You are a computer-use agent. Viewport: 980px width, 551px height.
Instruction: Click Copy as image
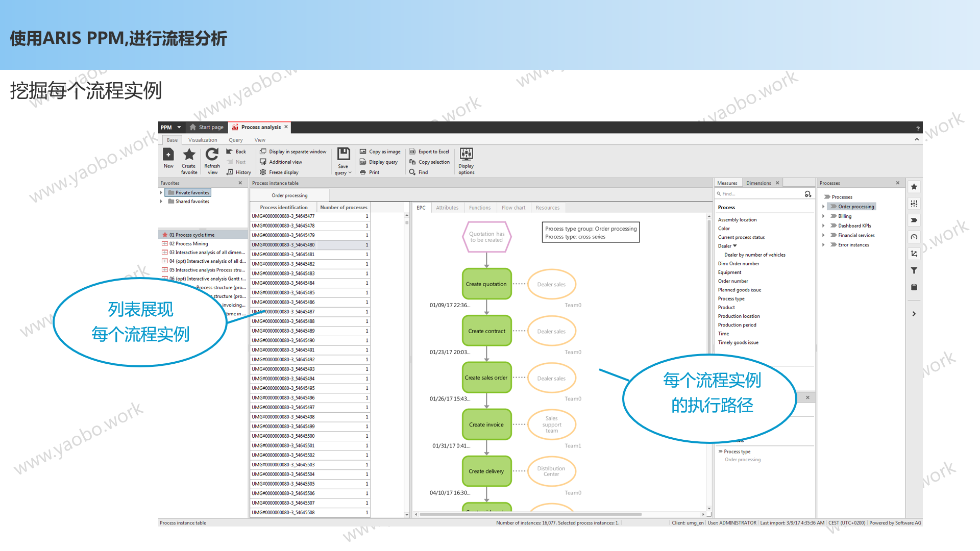[380, 152]
